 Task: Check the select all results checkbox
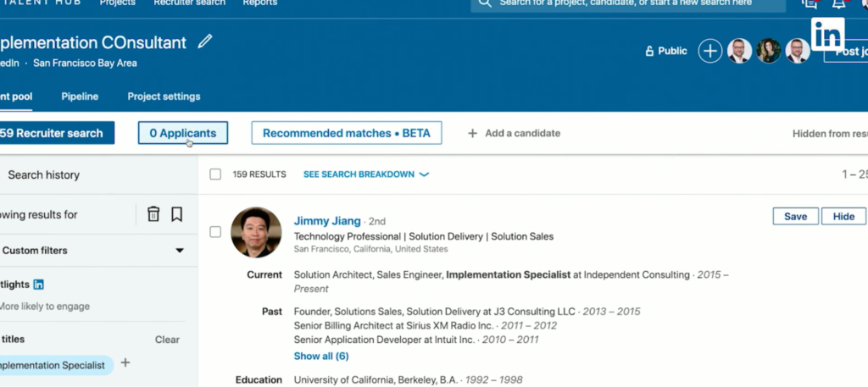(x=215, y=174)
